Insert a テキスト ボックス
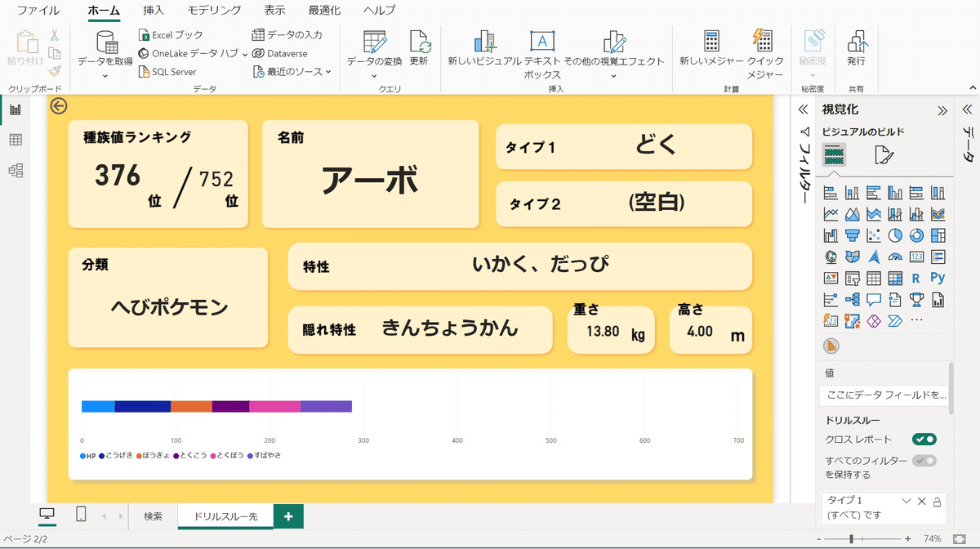Viewport: 980px width, 549px height. 542,54
